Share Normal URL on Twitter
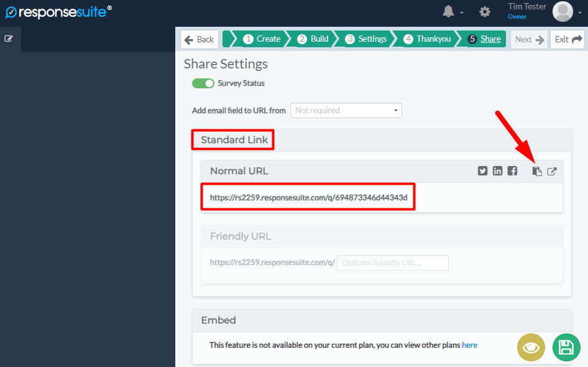 (482, 171)
